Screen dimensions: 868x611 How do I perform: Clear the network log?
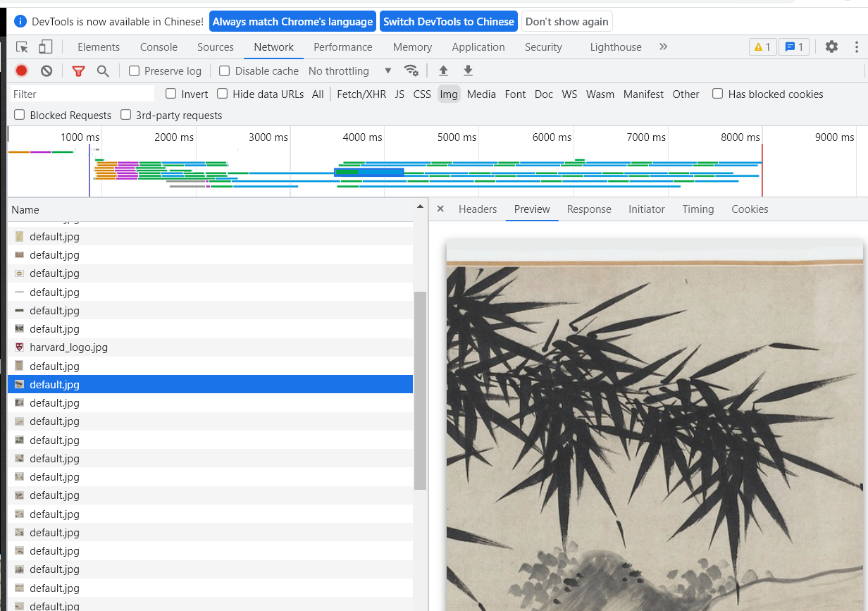click(46, 70)
